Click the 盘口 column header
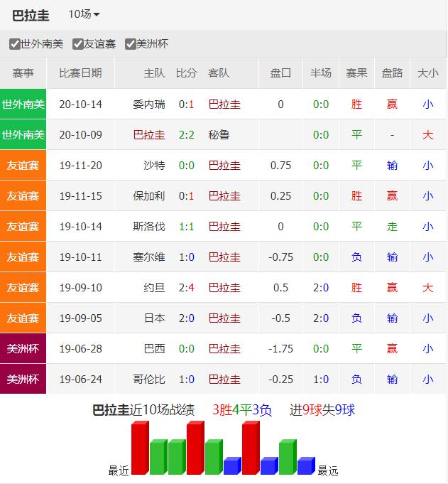Viewport: 448px width, 484px height. (x=280, y=73)
